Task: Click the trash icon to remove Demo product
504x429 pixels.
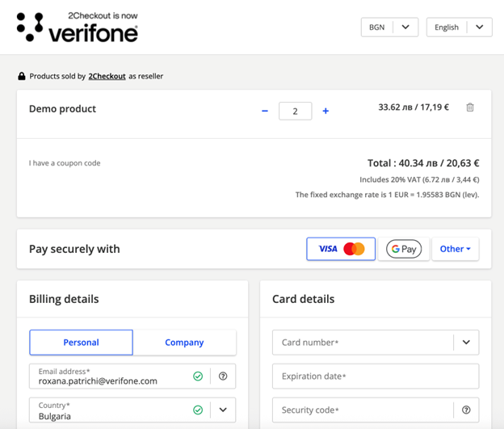Action: pyautogui.click(x=470, y=107)
